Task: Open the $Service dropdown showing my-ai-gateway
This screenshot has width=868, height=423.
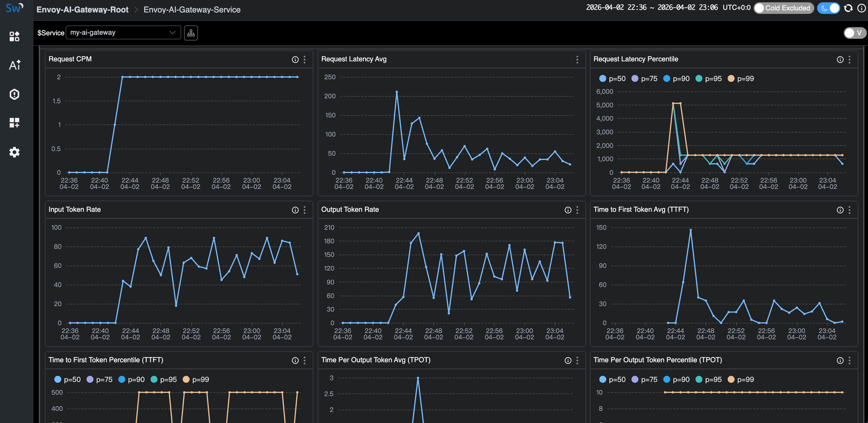Action: pos(123,32)
